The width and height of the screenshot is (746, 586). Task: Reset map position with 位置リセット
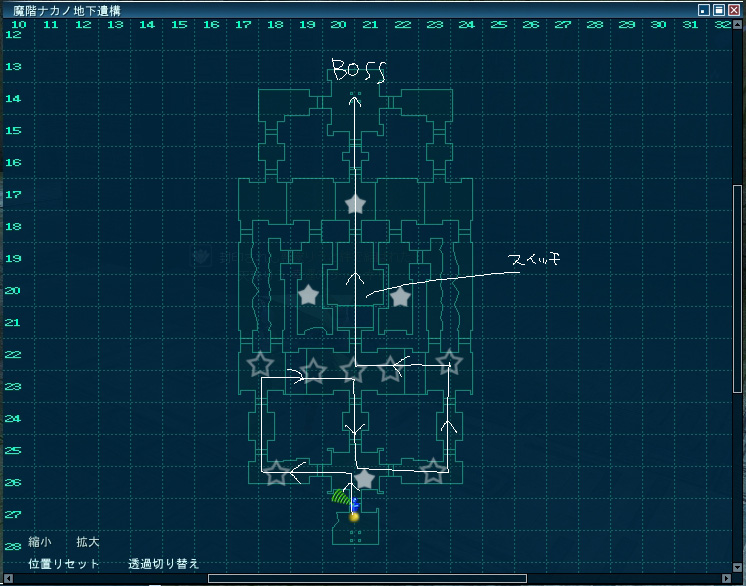point(64,564)
